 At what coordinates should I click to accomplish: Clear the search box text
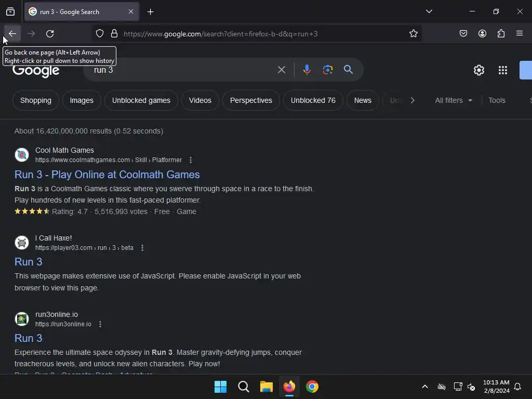(x=281, y=70)
